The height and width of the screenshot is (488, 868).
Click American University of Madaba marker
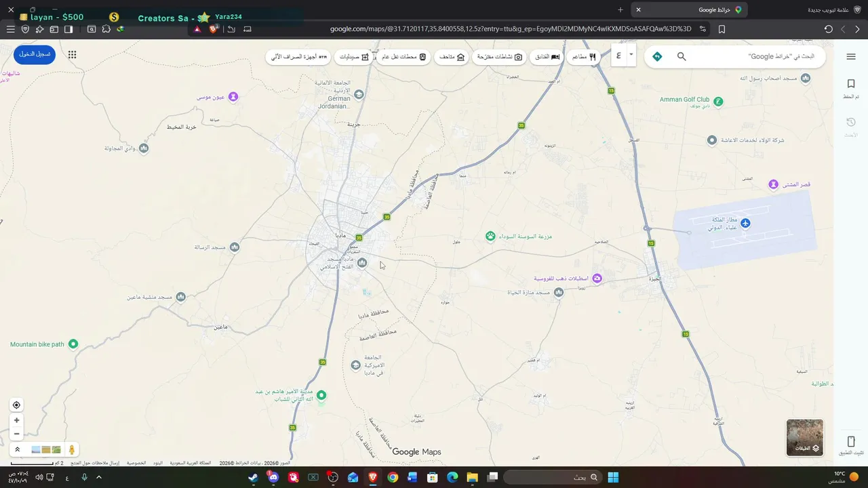[355, 365]
